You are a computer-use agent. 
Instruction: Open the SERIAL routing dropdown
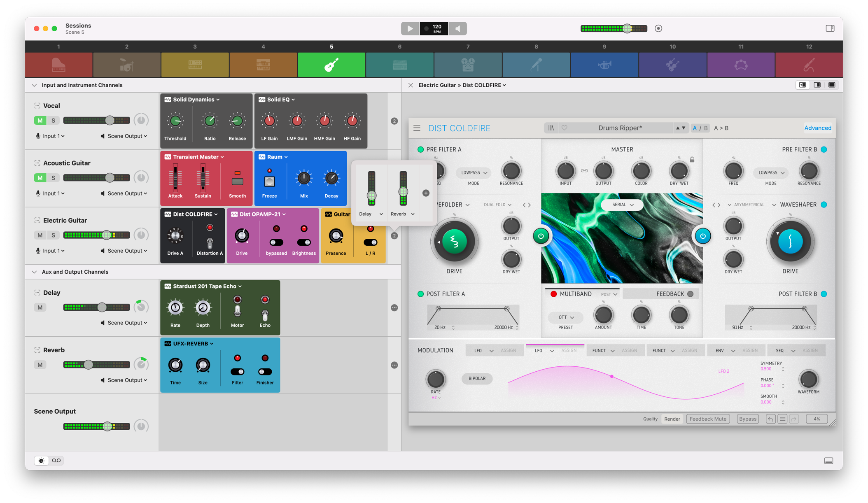[622, 205]
